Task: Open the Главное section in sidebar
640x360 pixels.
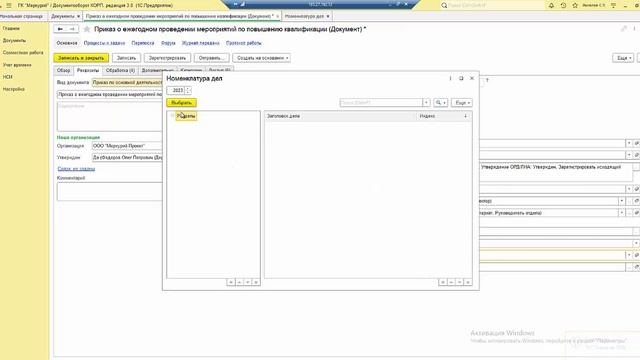Action: 11,29
